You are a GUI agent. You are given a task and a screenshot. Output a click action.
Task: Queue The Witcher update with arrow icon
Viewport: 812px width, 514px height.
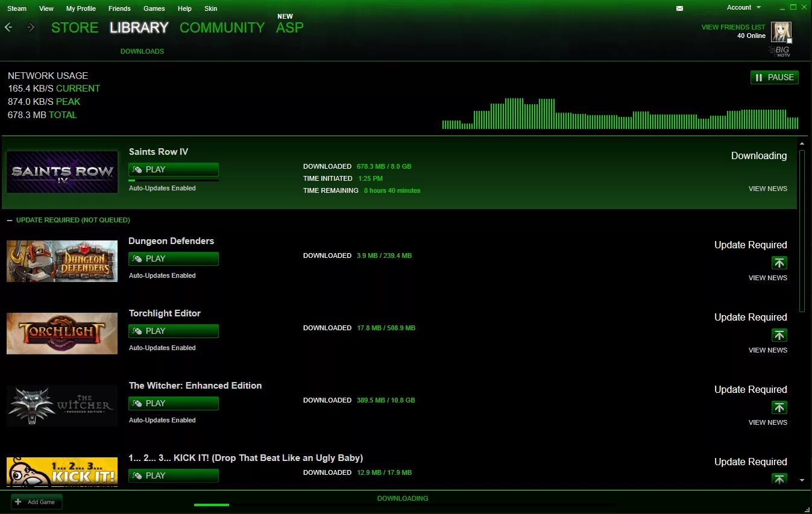[x=779, y=407]
